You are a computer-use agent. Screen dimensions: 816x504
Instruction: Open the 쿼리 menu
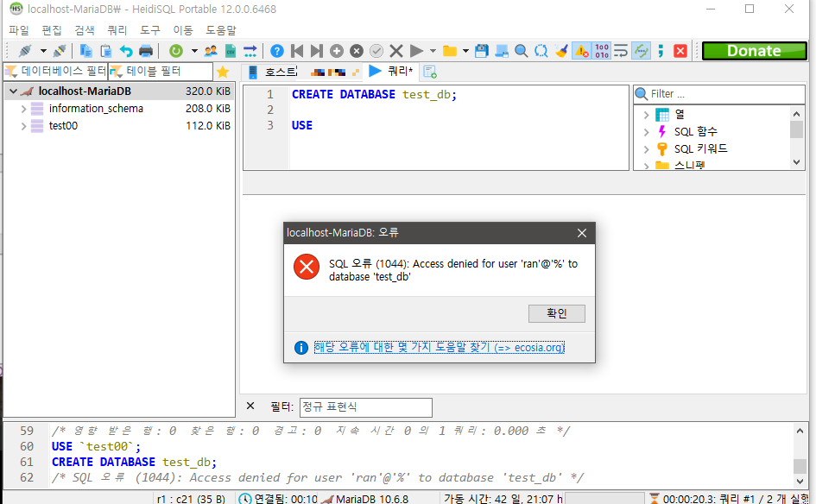point(117,30)
